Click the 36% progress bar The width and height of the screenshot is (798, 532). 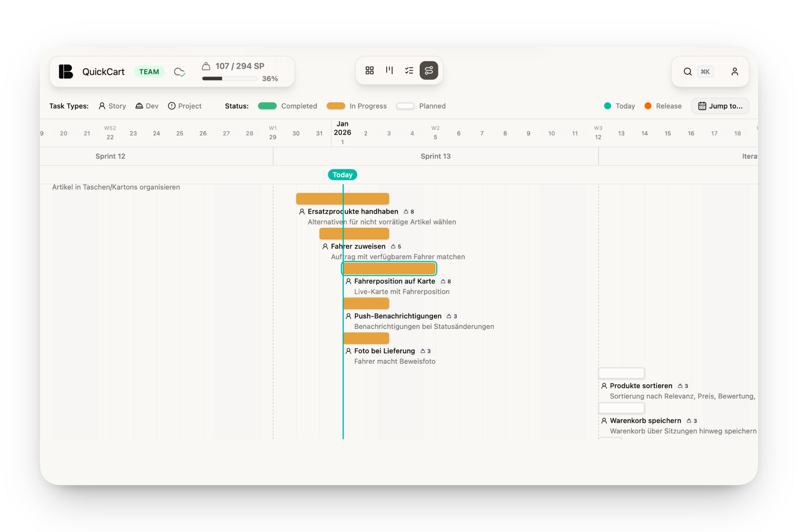click(x=229, y=78)
